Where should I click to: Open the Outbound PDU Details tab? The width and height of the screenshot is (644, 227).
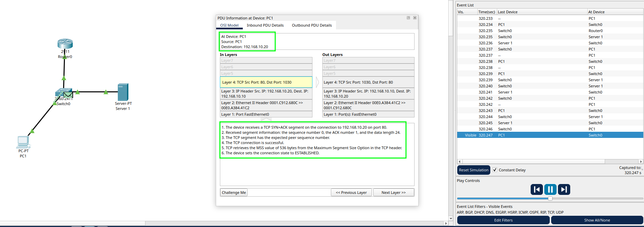coord(311,25)
